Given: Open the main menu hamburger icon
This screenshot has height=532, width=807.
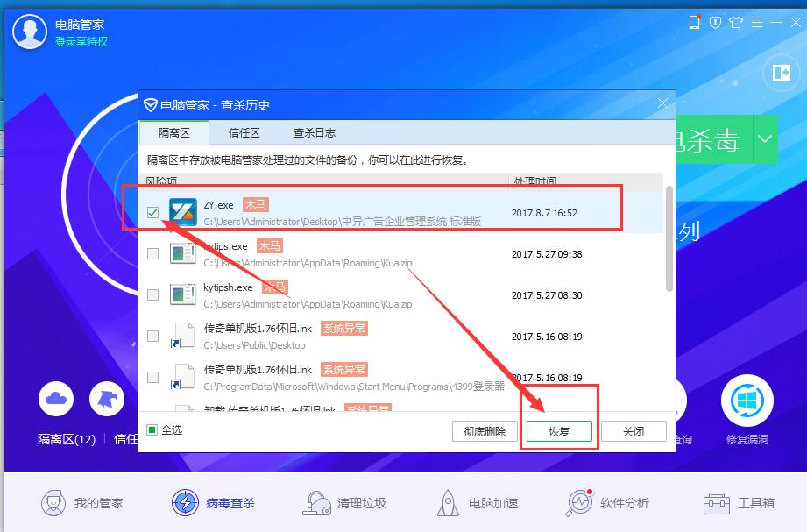Looking at the screenshot, I should (x=757, y=22).
